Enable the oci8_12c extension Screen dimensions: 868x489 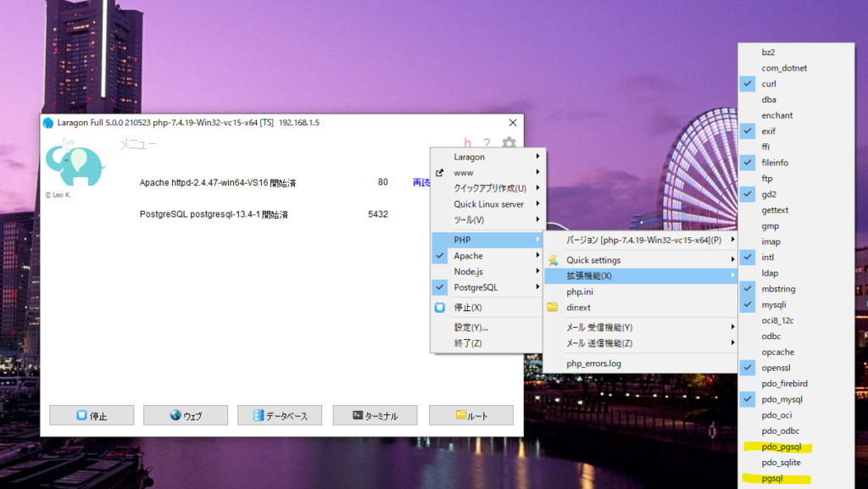[x=796, y=320]
